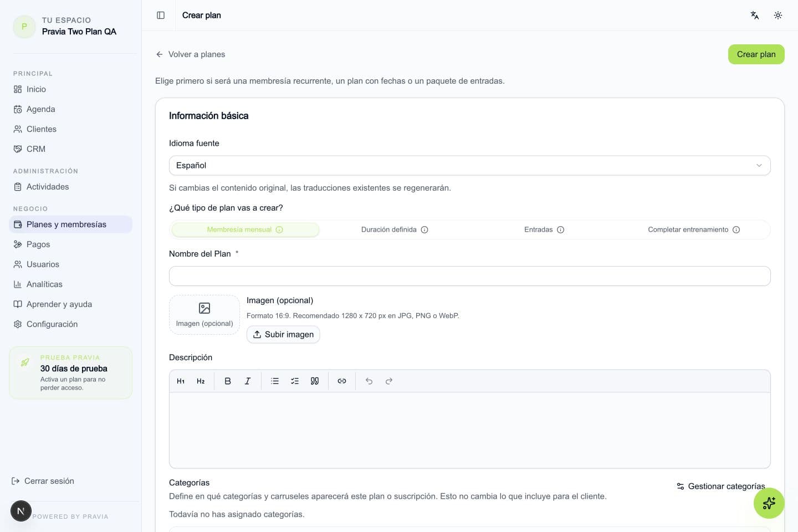Select Membresía mensual plan type
This screenshot has width=798, height=532.
(245, 229)
